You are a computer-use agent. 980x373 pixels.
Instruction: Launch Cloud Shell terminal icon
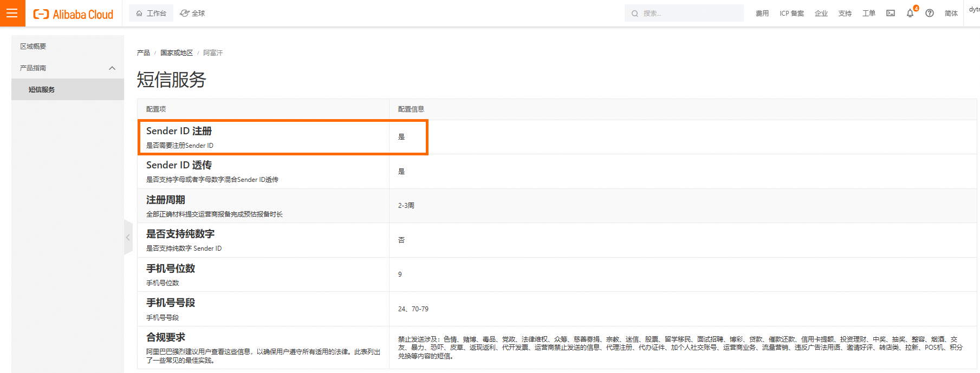(x=891, y=13)
